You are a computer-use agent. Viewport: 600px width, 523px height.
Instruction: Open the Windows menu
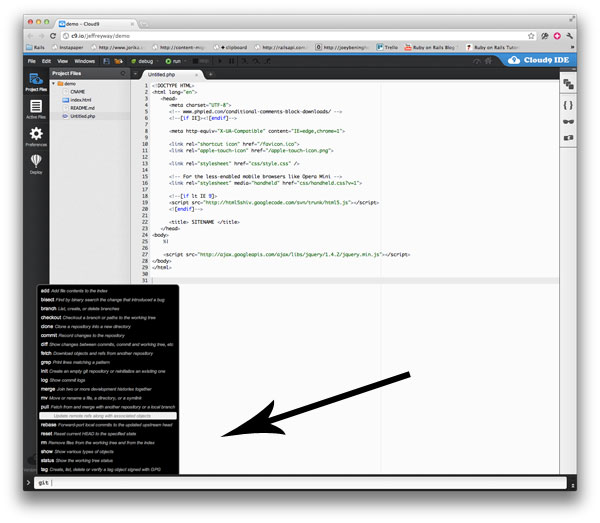[85, 61]
